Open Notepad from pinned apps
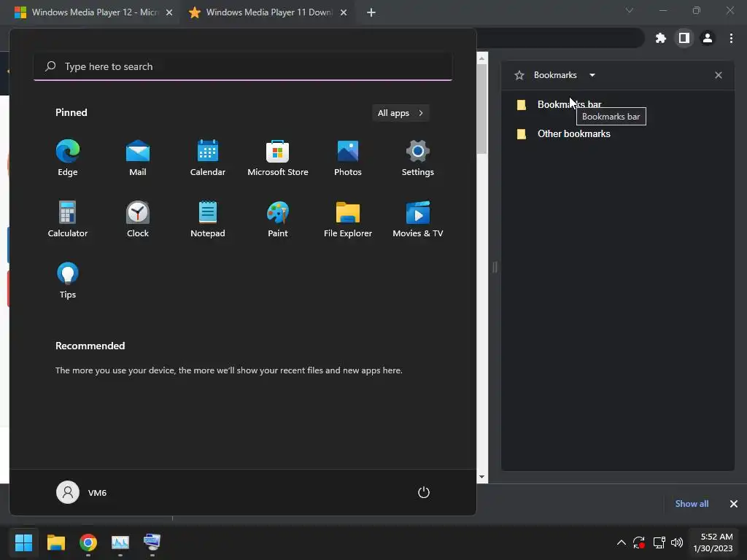Image resolution: width=747 pixels, height=560 pixels. coord(208,219)
